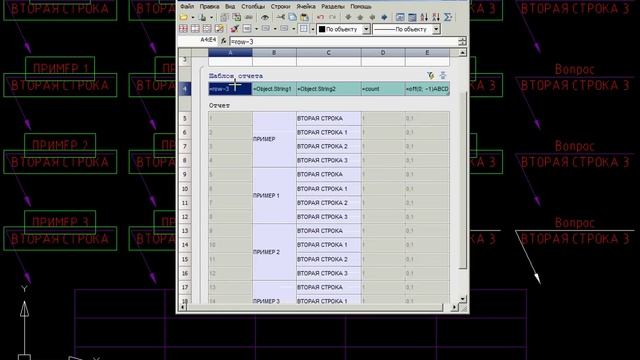Click the =row-3 selected cell
The height and width of the screenshot is (360, 640).
[230, 89]
